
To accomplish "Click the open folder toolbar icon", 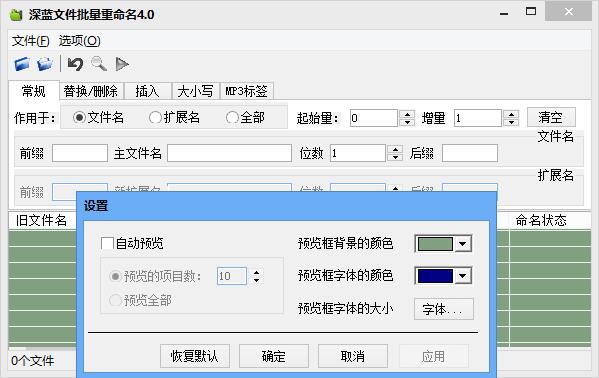I will point(22,64).
